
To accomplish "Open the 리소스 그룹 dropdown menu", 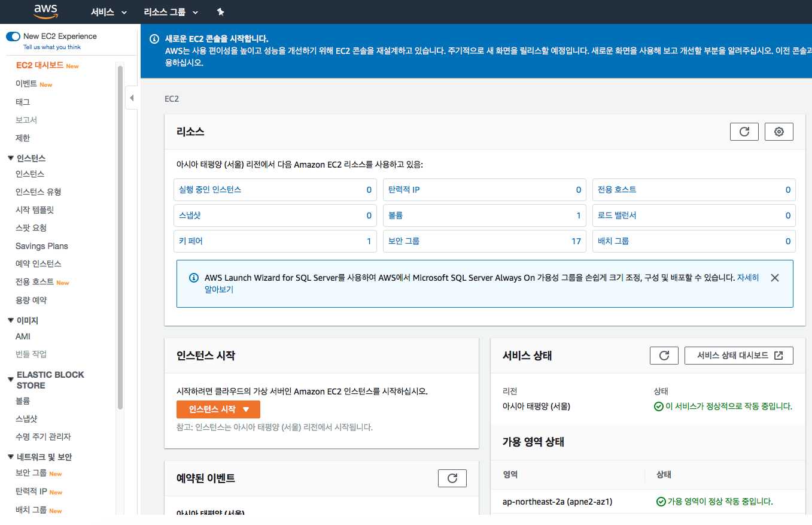I will point(171,12).
